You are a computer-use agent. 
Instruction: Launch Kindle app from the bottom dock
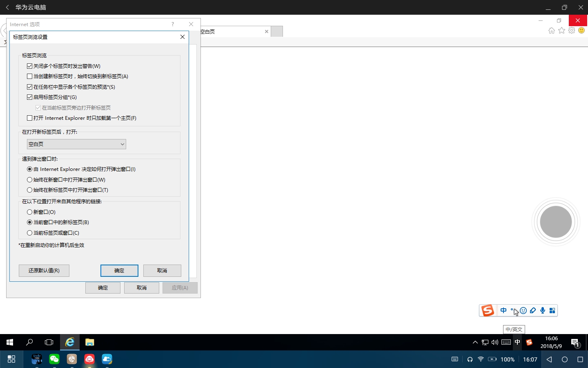37,359
